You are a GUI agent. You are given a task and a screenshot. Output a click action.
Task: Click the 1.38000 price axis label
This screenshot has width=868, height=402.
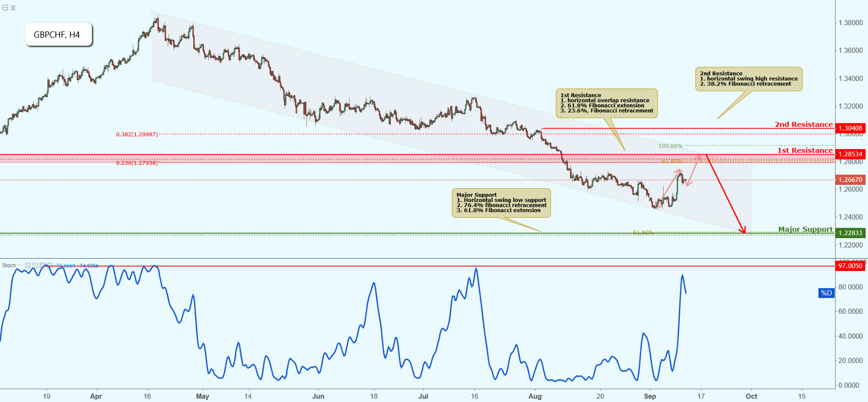click(850, 22)
